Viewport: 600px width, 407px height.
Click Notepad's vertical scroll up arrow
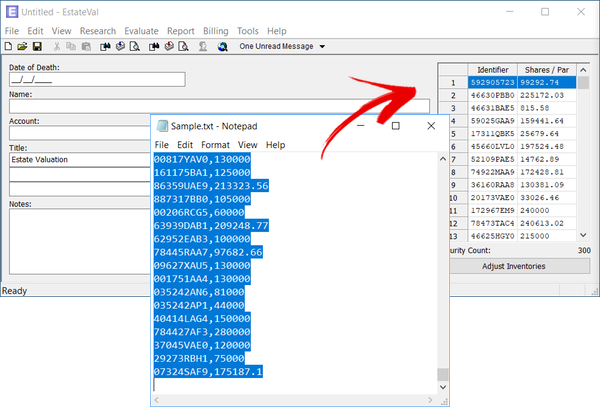click(x=443, y=159)
